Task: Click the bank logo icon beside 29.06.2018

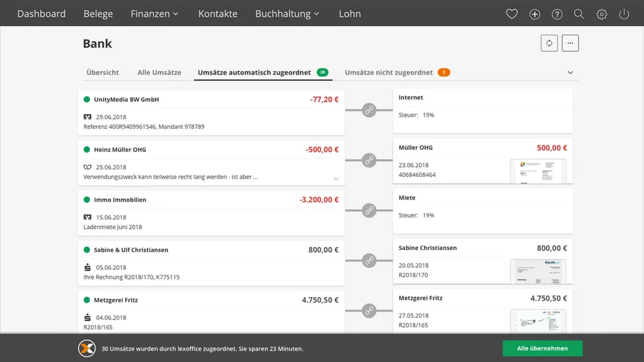Action: point(87,117)
